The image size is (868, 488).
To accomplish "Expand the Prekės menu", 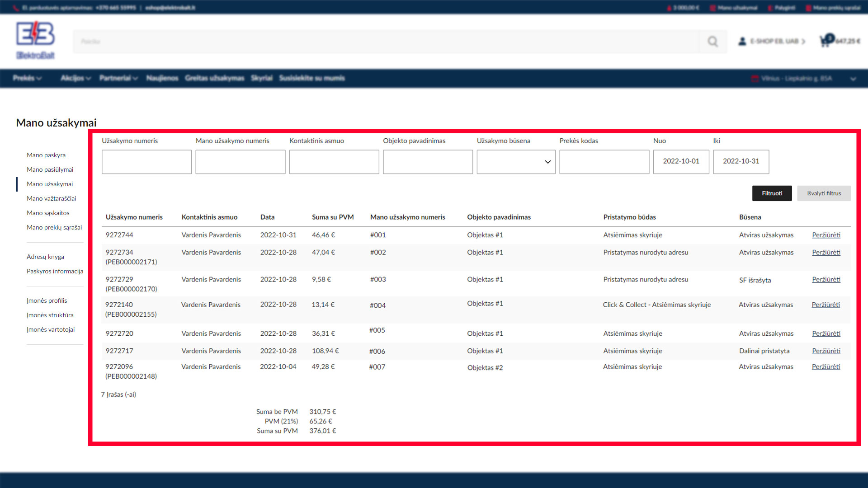I will (x=27, y=78).
